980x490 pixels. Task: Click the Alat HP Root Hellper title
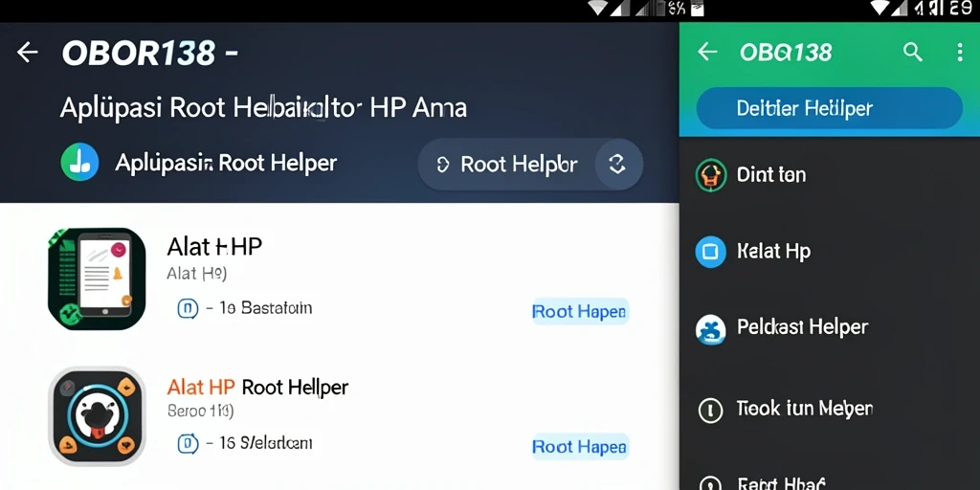point(257,388)
